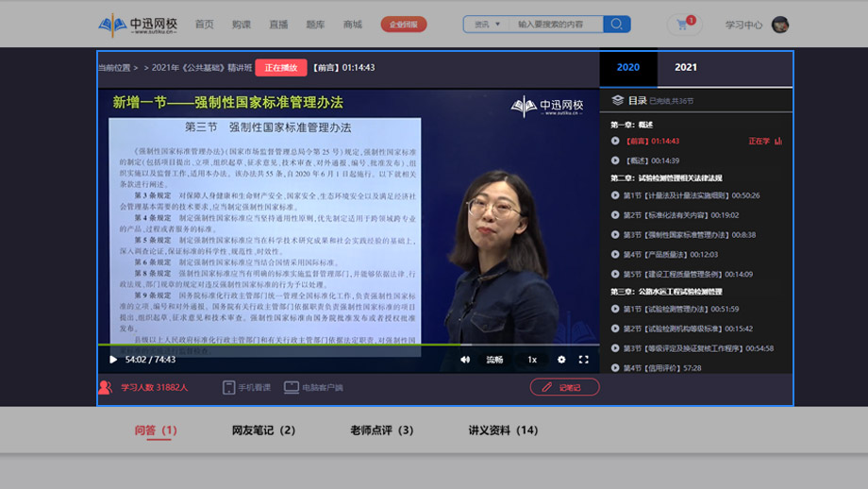This screenshot has height=489, width=868.
Task: Open the 讲义资料 (14) tab
Action: [503, 430]
